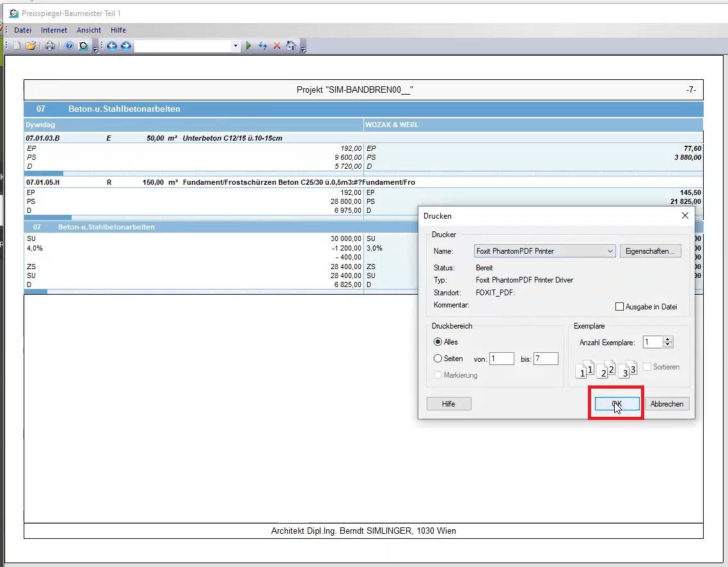Click the bis page number field
This screenshot has height=567, width=728.
(x=546, y=359)
